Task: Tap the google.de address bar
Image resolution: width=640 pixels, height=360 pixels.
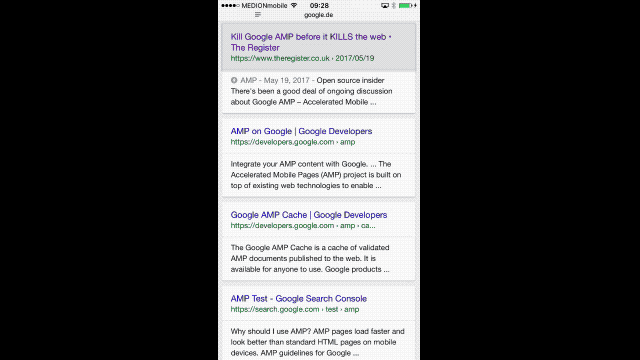Action: [318, 15]
